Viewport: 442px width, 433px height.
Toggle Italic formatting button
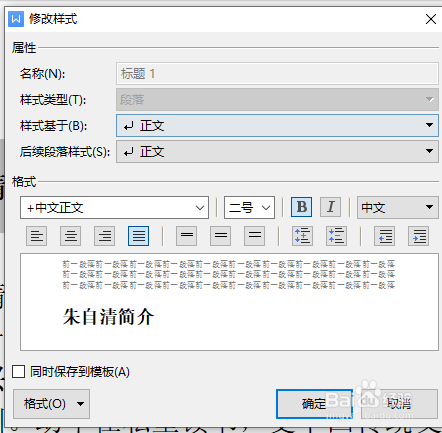(x=330, y=207)
